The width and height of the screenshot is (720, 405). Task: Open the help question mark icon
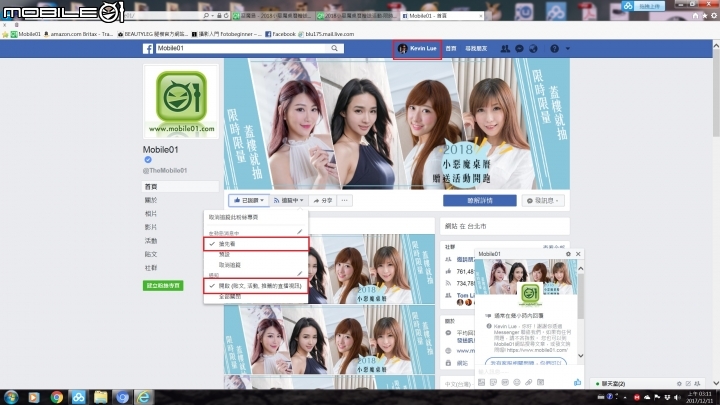555,48
